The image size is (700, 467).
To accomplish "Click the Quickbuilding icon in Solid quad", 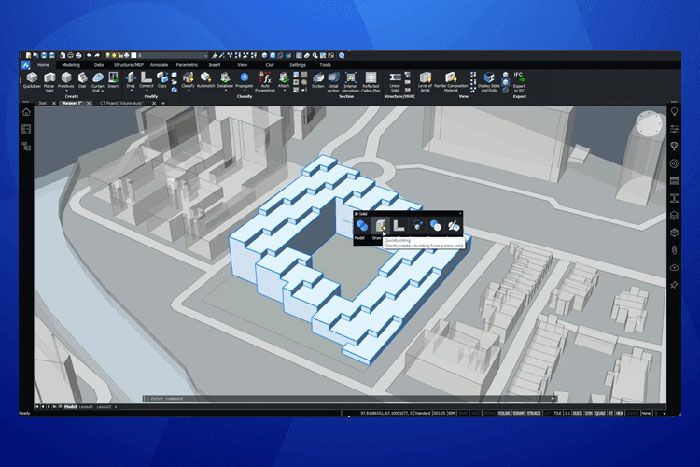I will point(380,225).
